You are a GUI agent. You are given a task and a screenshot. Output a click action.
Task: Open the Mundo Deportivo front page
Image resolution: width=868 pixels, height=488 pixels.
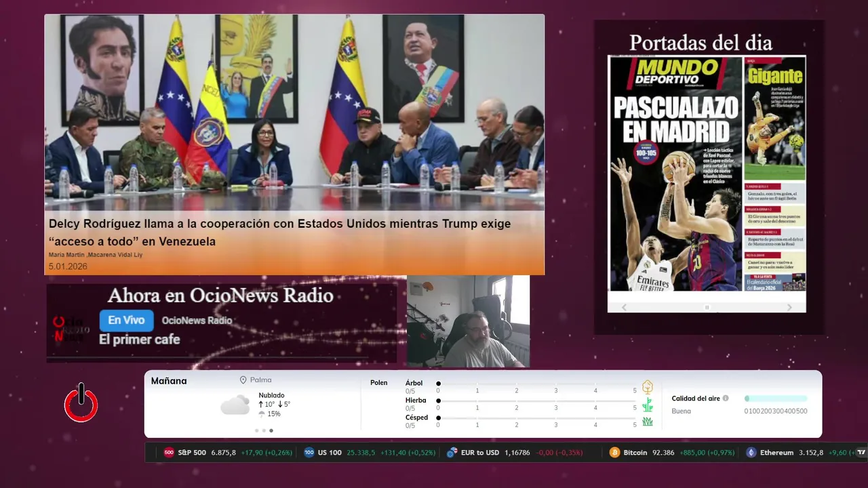707,174
